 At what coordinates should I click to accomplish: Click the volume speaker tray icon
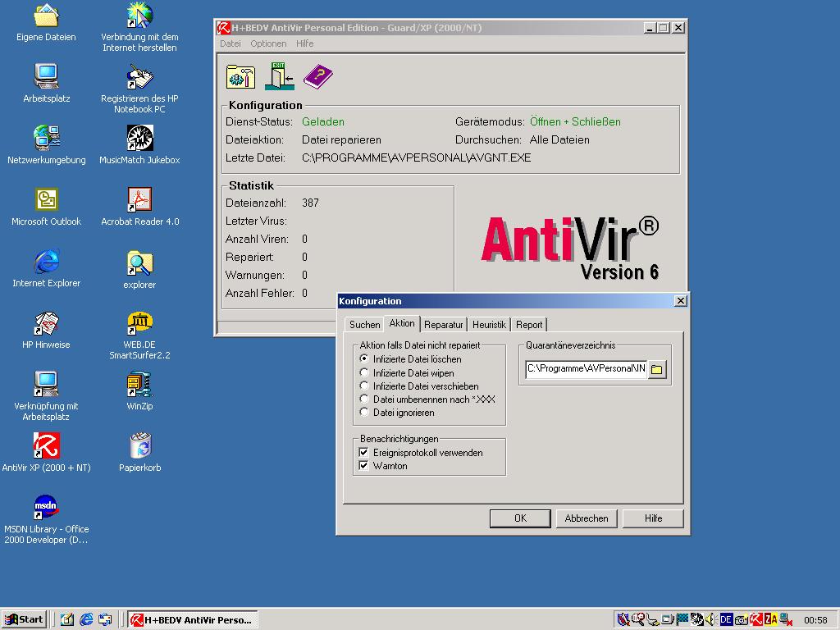(x=711, y=619)
